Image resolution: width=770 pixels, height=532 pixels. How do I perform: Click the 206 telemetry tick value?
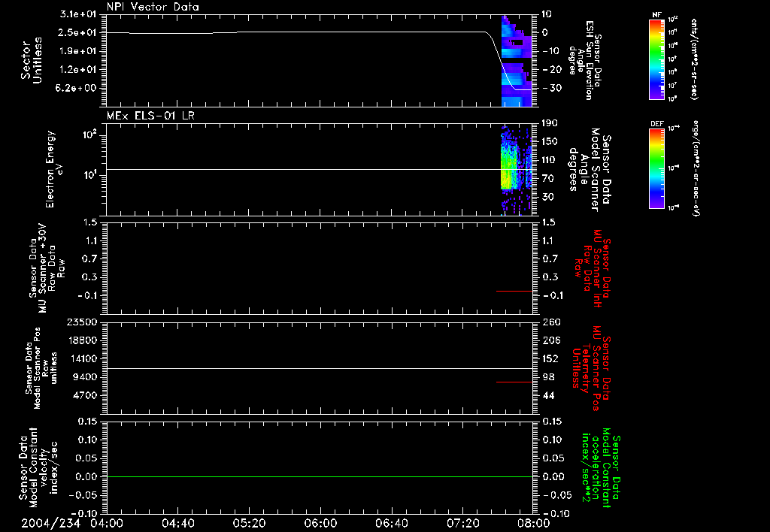(x=551, y=340)
